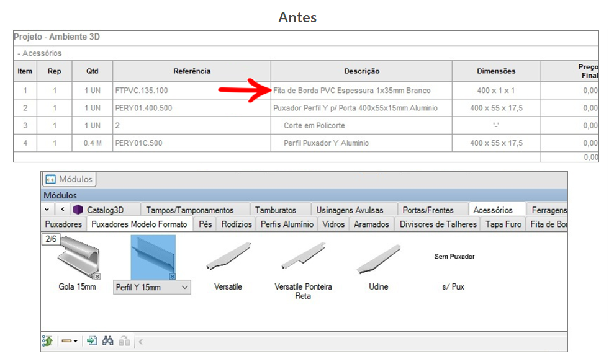Click the Dimensões column header
Viewport: 614px width, 364px height.
click(x=496, y=71)
